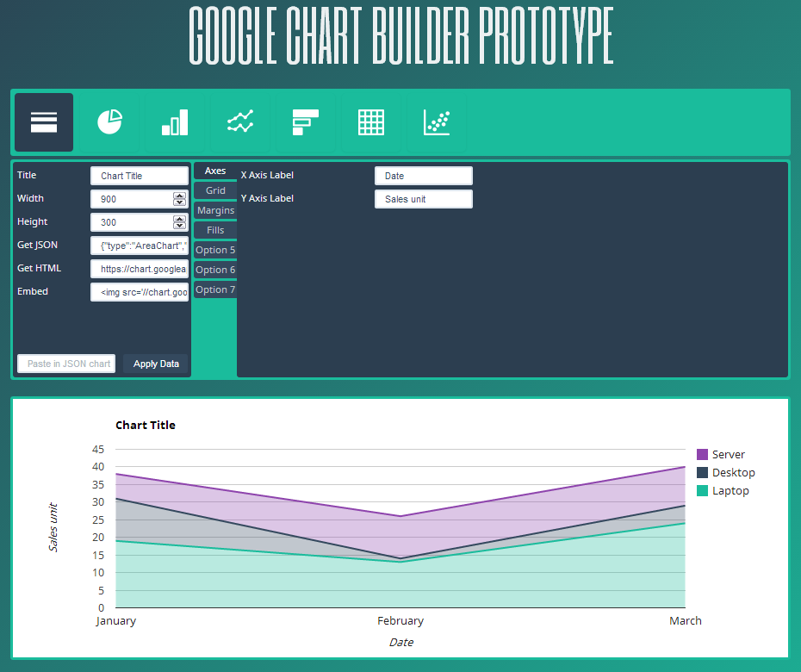Click the italic Date axis title in chart
This screenshot has height=672, width=801.
click(401, 643)
